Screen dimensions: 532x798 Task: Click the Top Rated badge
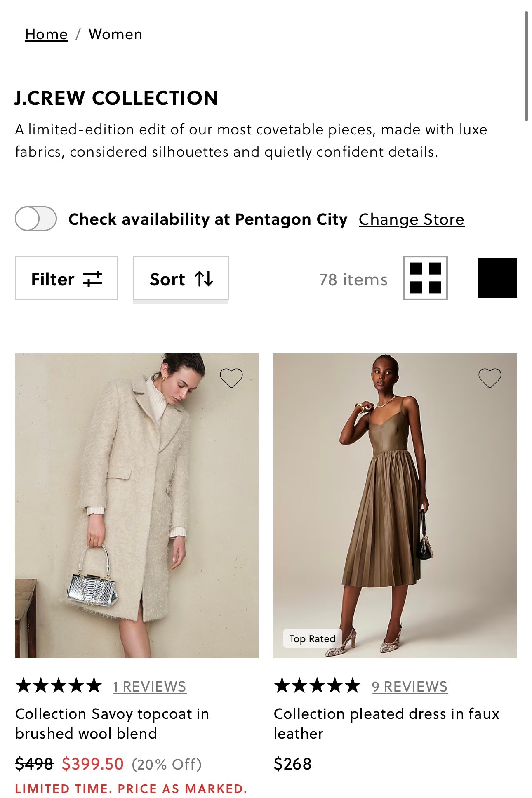click(x=312, y=638)
